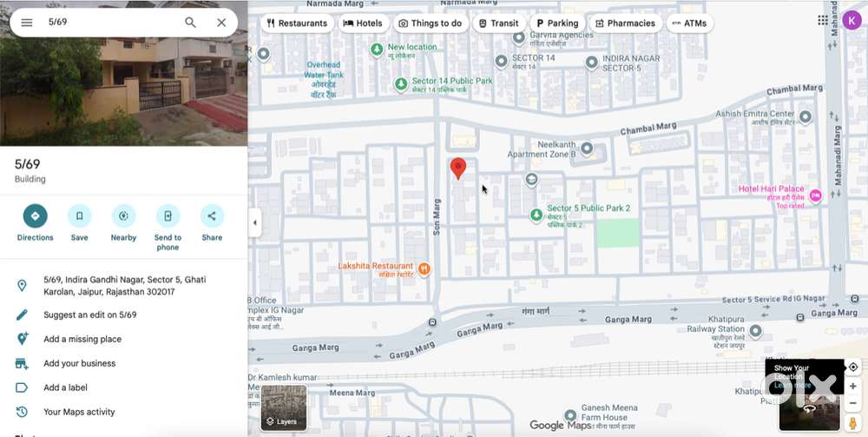868x437 pixels.
Task: Open Sector 14 Public Park marker
Action: (x=401, y=85)
